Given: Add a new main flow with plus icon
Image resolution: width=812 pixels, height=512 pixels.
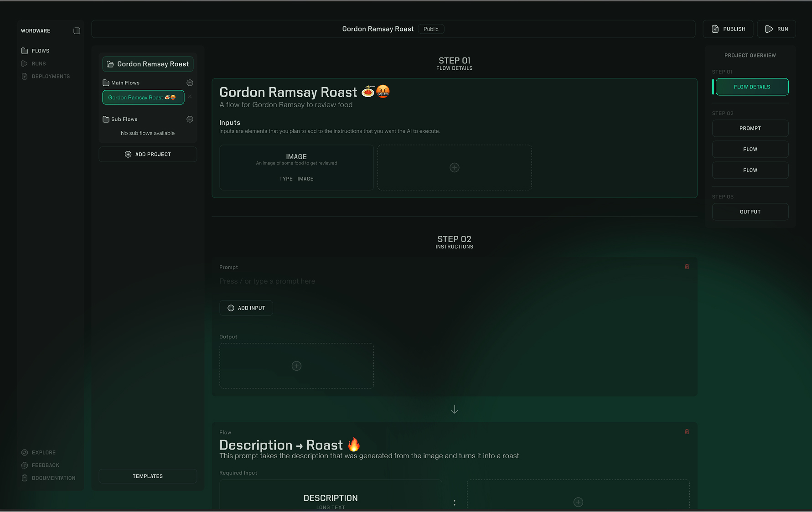Looking at the screenshot, I should 190,83.
